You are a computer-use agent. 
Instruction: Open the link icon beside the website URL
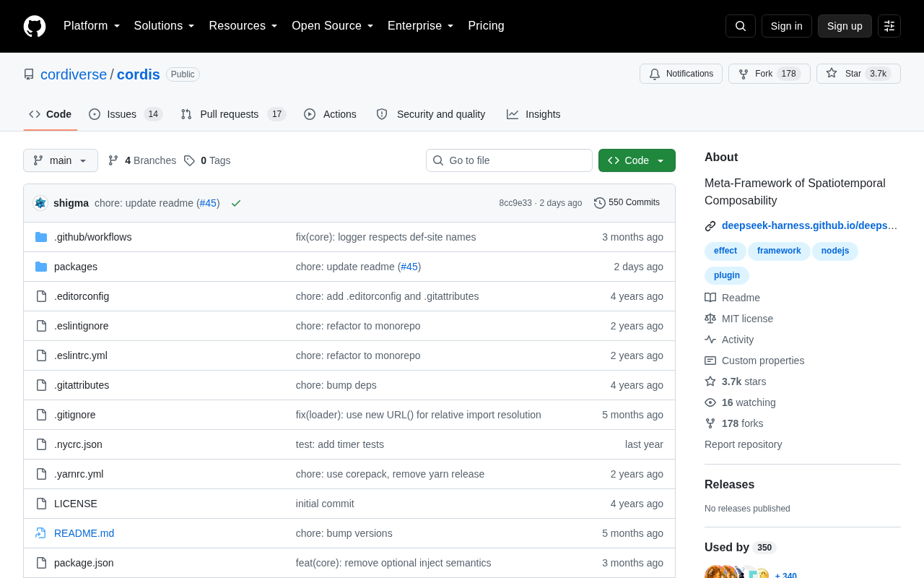[x=710, y=226]
